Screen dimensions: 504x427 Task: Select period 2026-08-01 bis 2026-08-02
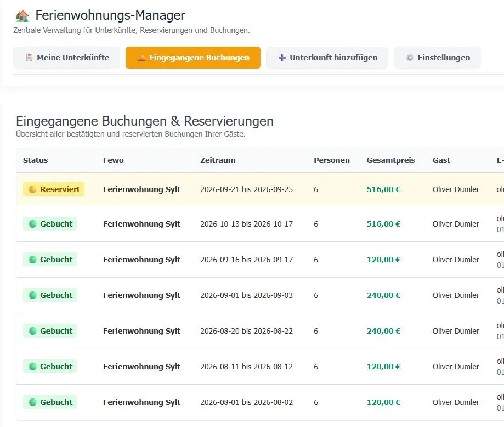(247, 402)
